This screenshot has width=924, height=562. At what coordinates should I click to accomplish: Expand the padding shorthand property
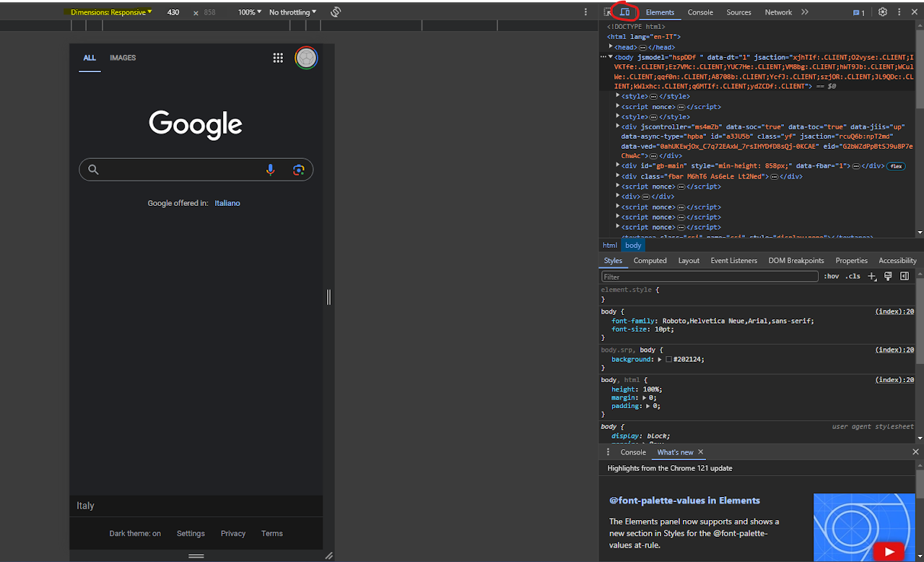648,406
